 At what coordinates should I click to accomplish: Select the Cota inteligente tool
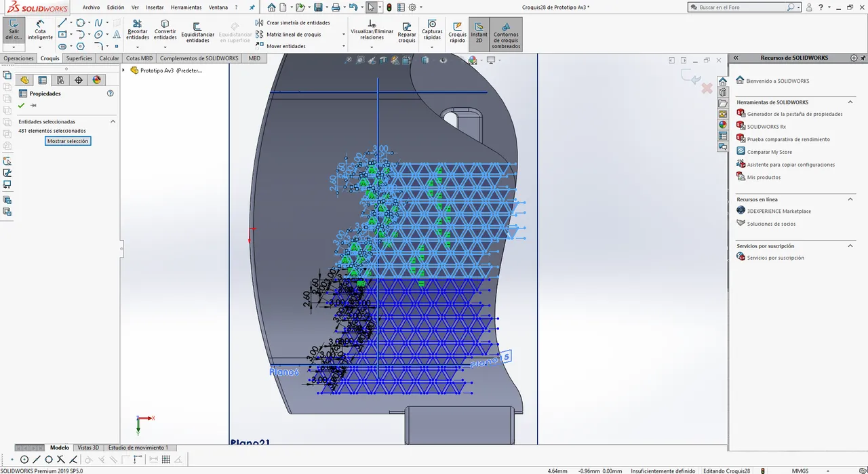coord(40,29)
